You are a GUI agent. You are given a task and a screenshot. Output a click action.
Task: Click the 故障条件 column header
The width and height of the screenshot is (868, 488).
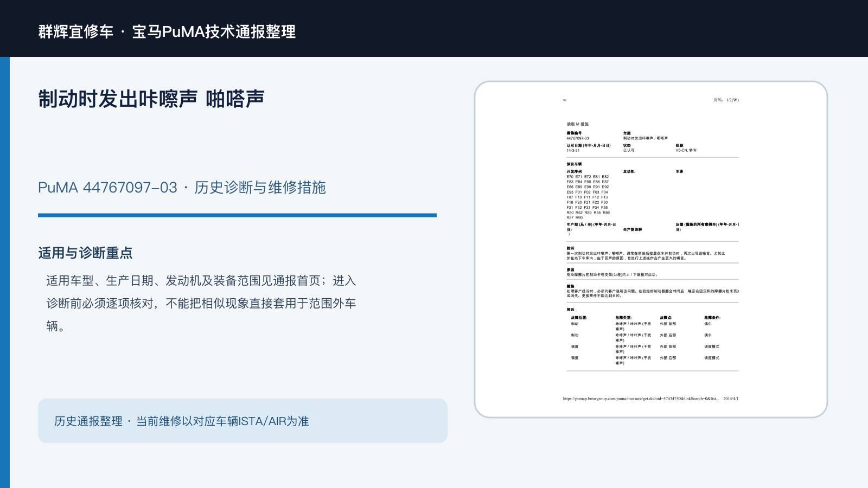712,318
